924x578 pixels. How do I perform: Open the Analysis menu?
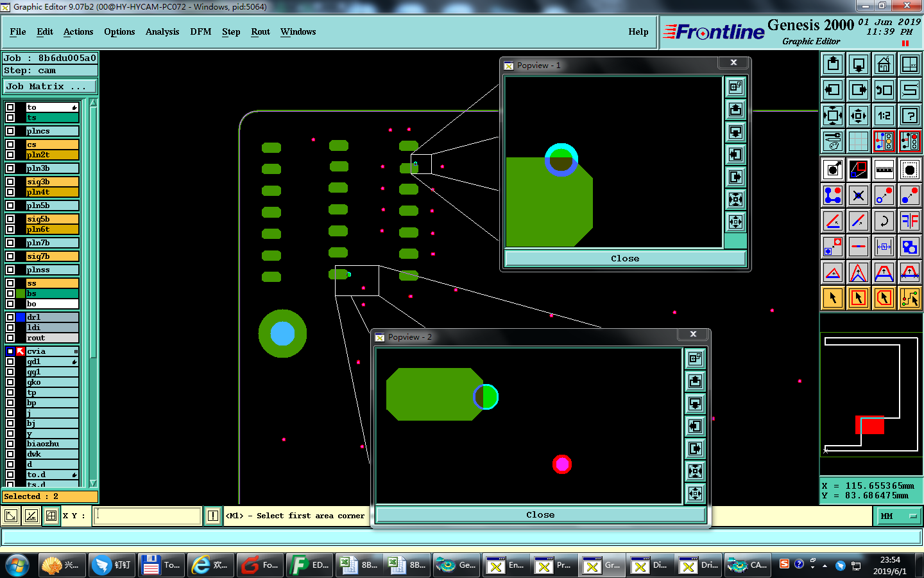tap(162, 31)
